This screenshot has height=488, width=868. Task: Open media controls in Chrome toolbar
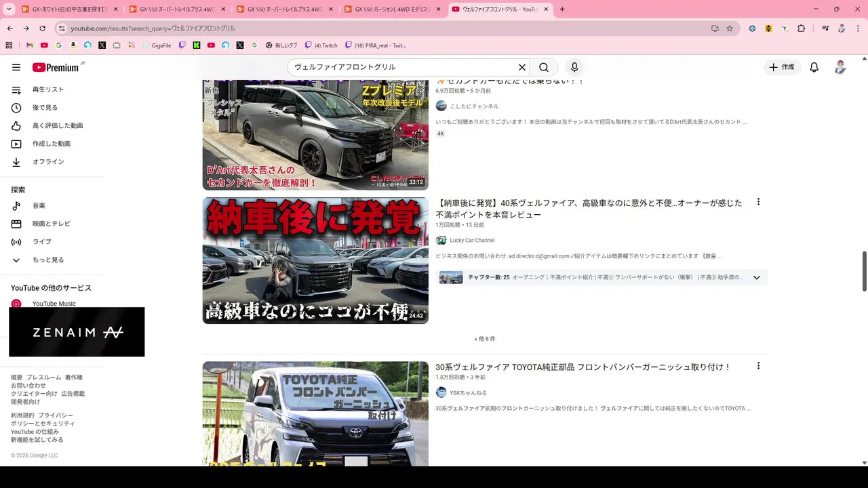(x=825, y=28)
